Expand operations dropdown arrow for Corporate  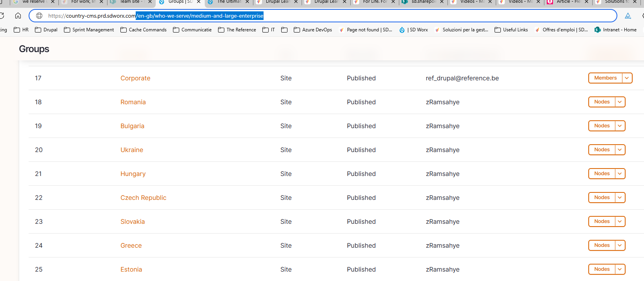tap(627, 78)
